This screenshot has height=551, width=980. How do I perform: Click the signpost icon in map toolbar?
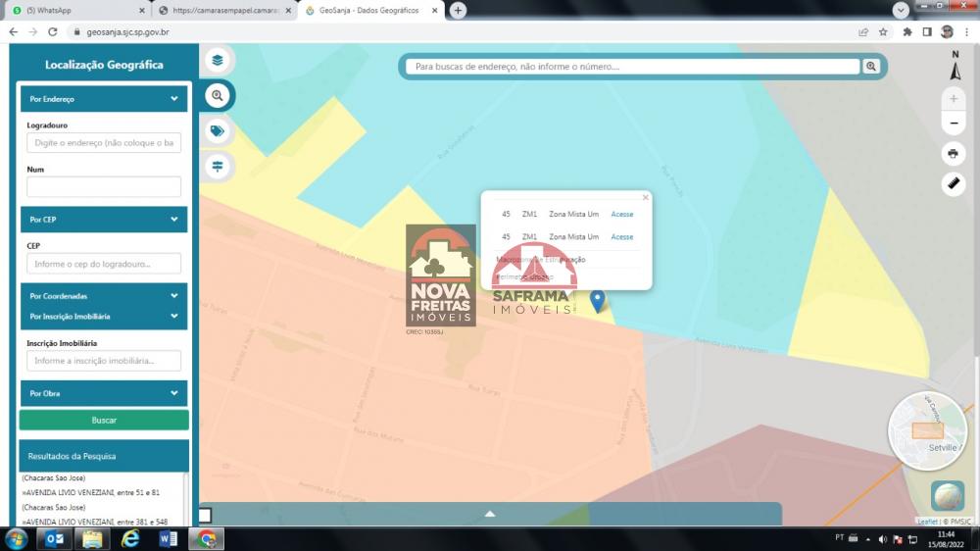pyautogui.click(x=218, y=166)
